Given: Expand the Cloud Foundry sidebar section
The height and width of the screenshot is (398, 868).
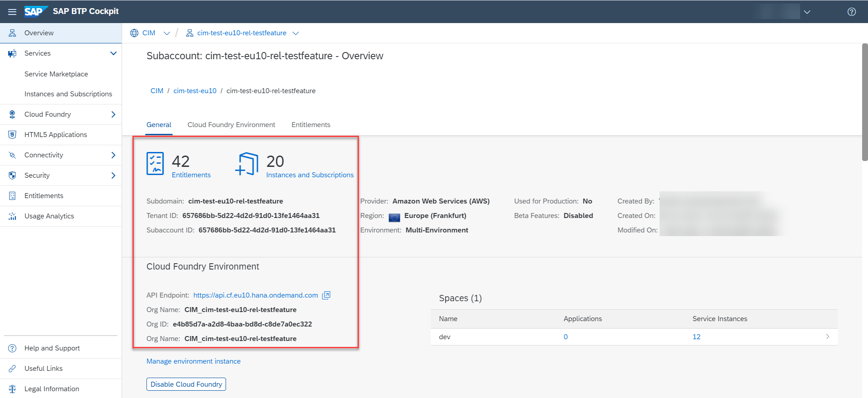Looking at the screenshot, I should point(113,114).
